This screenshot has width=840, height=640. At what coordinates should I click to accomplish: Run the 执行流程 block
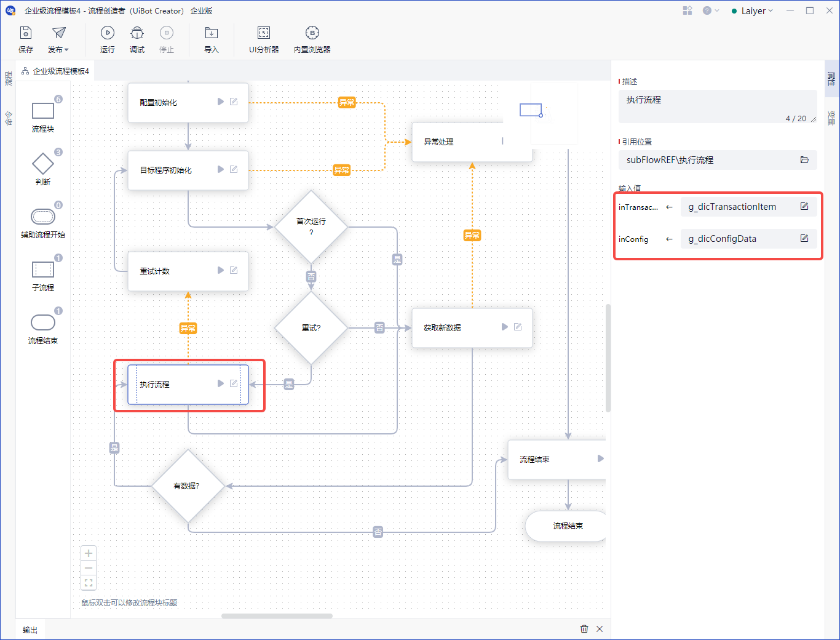(x=221, y=383)
